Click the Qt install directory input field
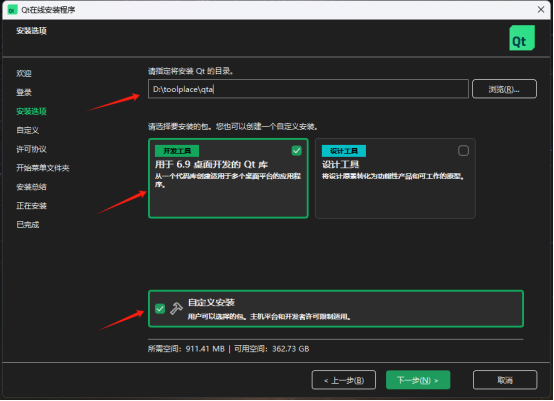 [308, 89]
